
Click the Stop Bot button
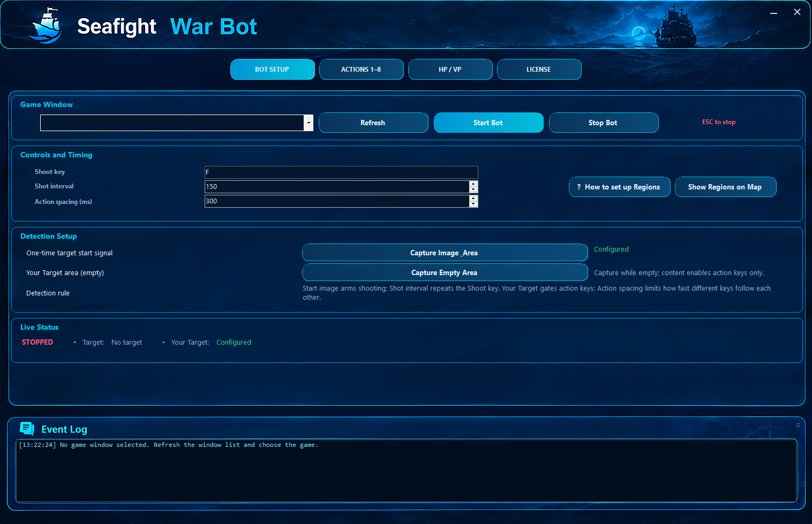(603, 123)
